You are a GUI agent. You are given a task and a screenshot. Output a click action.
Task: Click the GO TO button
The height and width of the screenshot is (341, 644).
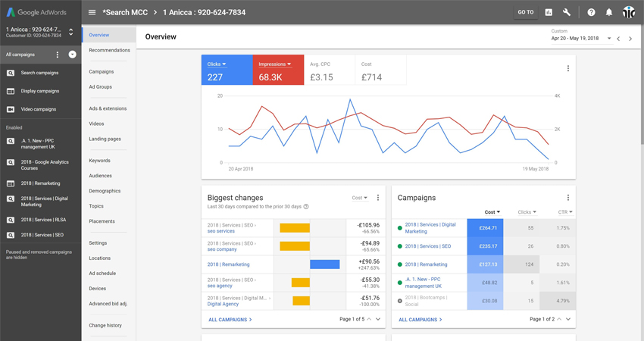coord(525,12)
